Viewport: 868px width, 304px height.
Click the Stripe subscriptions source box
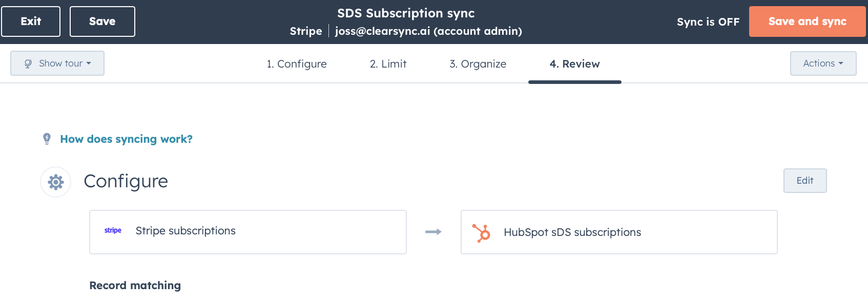tap(248, 232)
